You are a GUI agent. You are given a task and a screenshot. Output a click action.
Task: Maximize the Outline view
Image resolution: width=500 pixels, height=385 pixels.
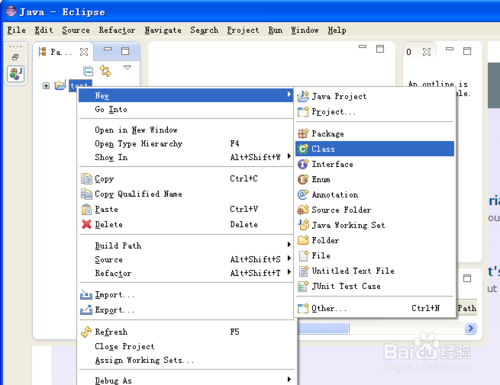point(467,51)
